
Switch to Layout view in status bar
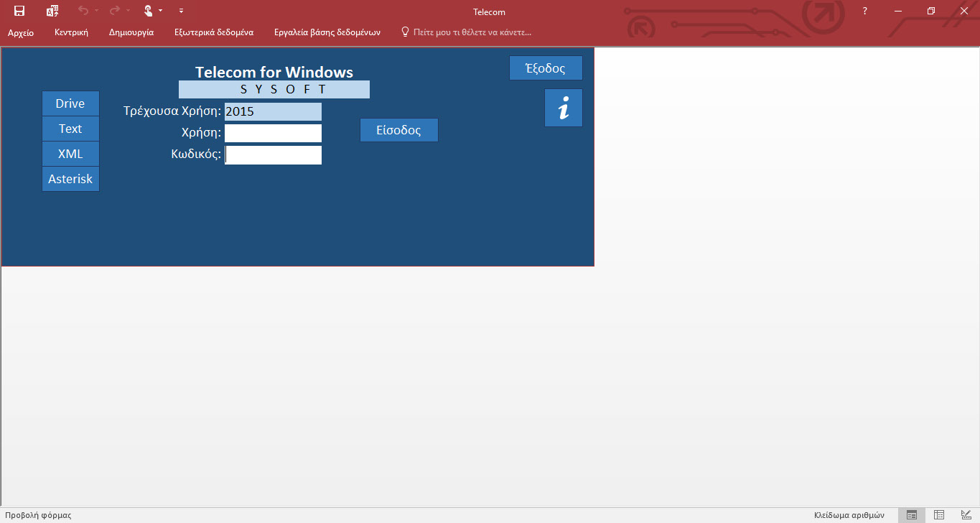(x=939, y=515)
